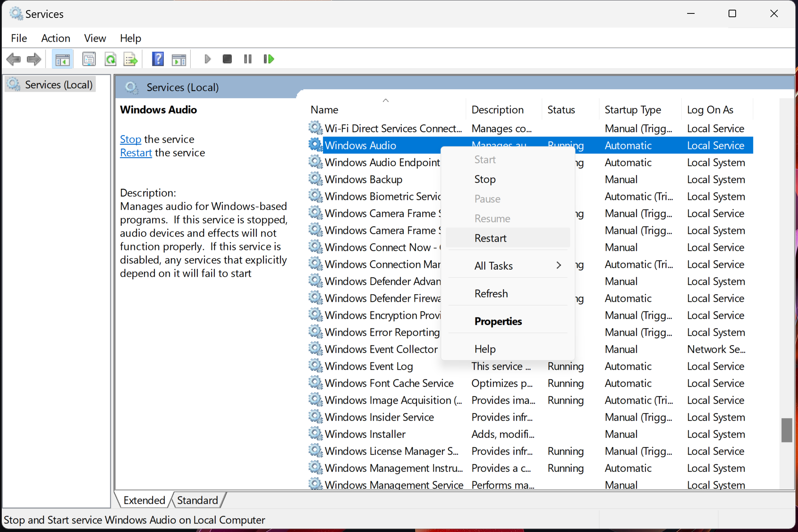Open Properties toolbar icon
Image resolution: width=798 pixels, height=532 pixels.
click(x=89, y=59)
